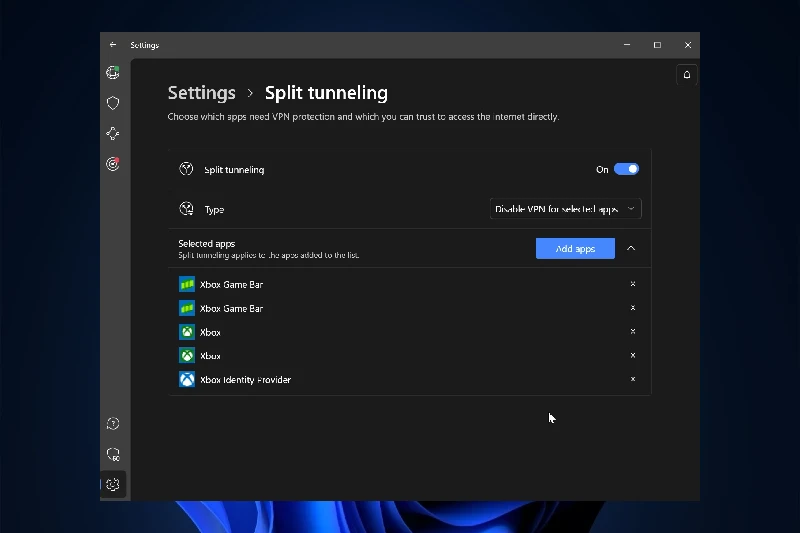Screen dimensions: 800x533
Task: Click the Split tunneling row icon
Action: coord(186,169)
